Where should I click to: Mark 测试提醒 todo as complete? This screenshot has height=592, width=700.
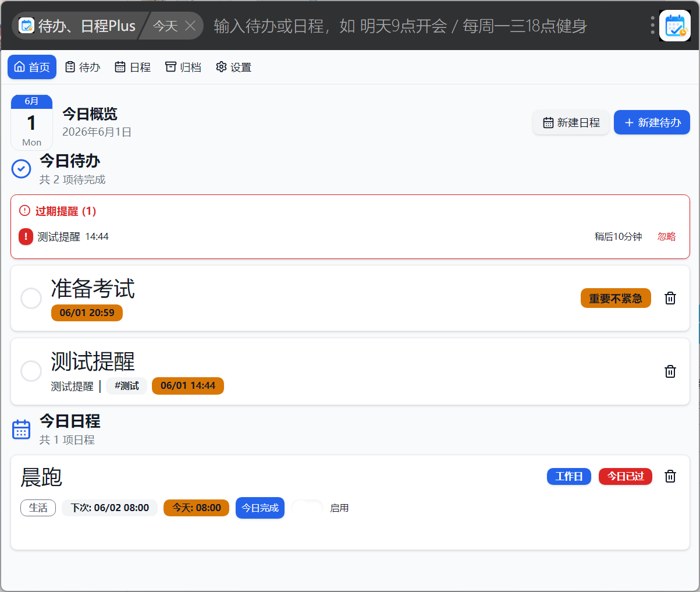coord(31,371)
